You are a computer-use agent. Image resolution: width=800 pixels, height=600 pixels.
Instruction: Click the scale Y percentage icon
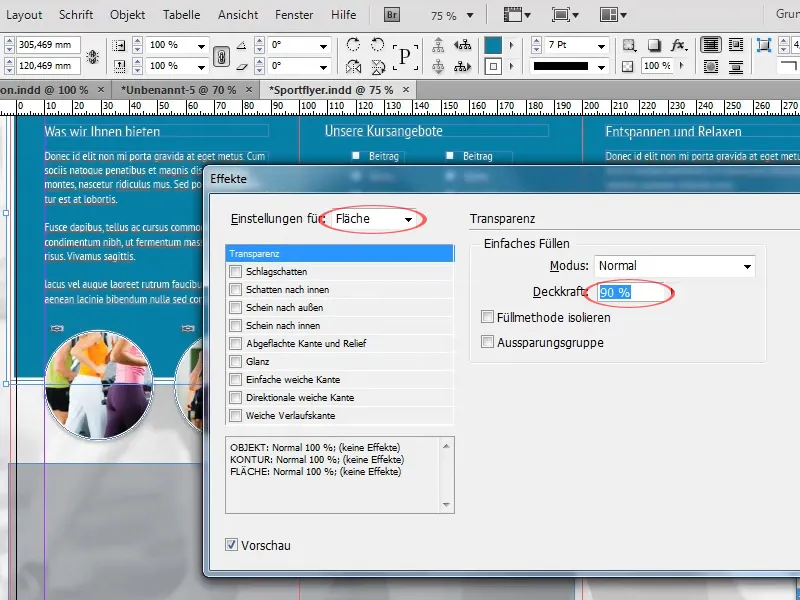[118, 66]
